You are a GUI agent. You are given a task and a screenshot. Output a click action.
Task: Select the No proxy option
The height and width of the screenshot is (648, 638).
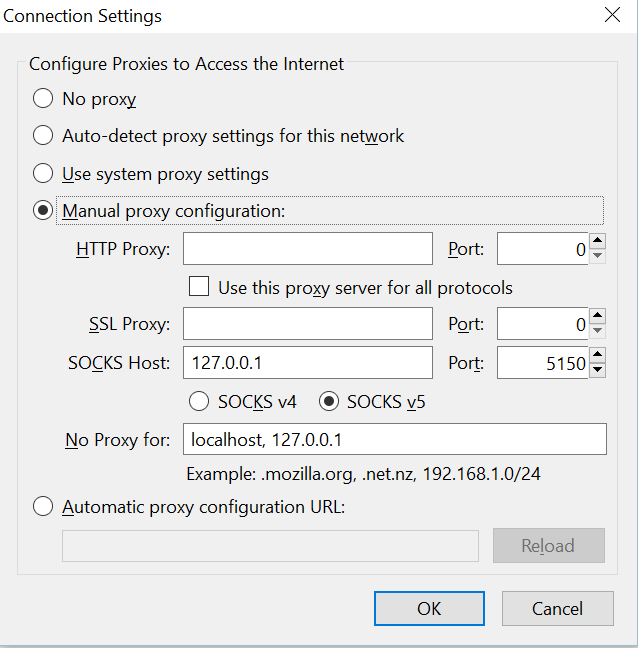pyautogui.click(x=43, y=99)
